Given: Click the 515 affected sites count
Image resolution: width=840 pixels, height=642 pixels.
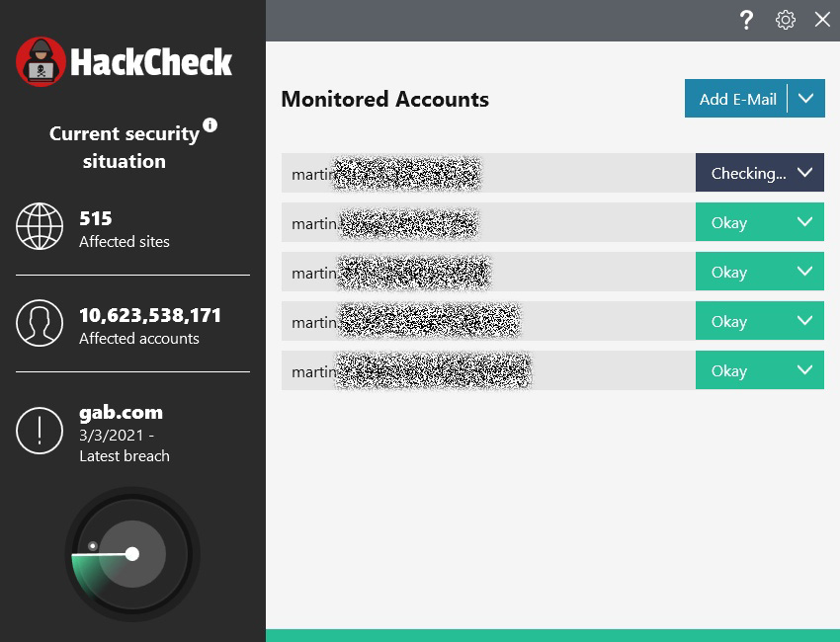Looking at the screenshot, I should pyautogui.click(x=96, y=218).
